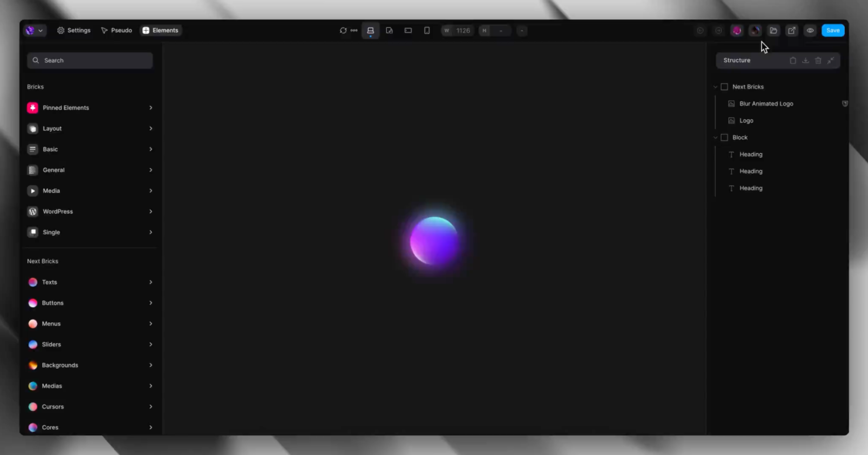Reload the canvas with the refresh icon
This screenshot has width=868, height=455.
(x=343, y=31)
